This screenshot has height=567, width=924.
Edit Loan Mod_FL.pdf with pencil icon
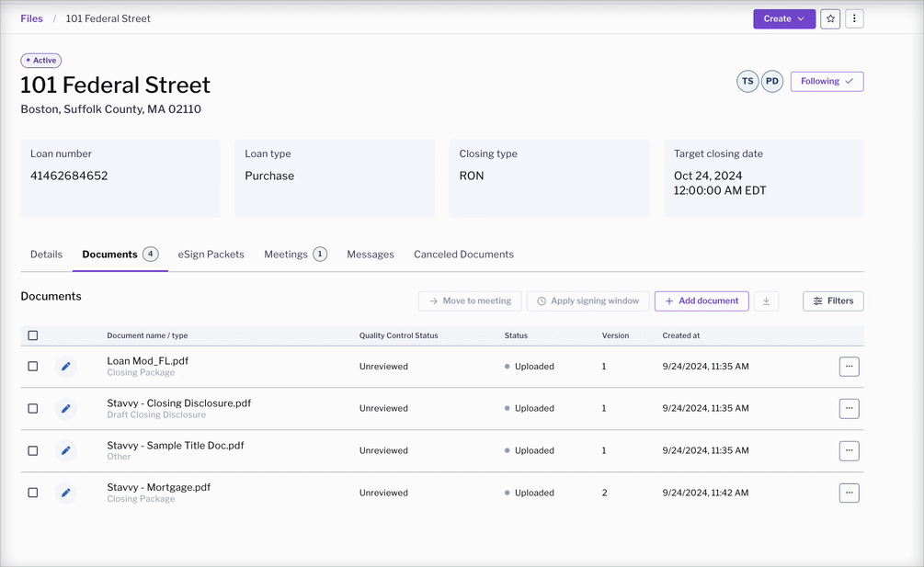(x=66, y=367)
